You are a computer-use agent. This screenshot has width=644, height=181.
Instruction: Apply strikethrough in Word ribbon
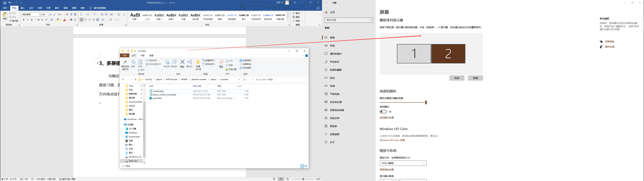tap(38, 19)
